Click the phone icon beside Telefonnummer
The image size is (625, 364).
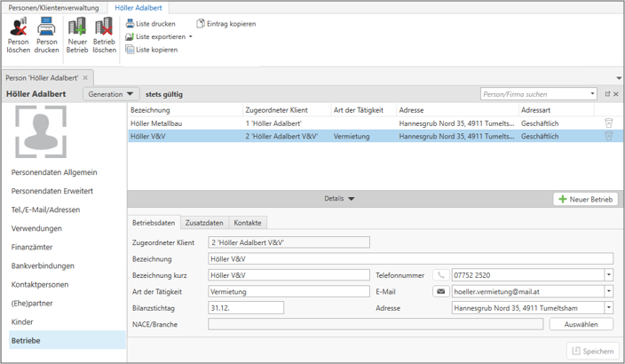440,275
